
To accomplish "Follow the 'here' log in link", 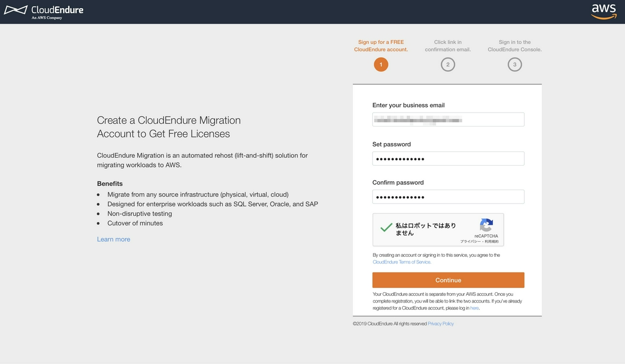I will [474, 308].
